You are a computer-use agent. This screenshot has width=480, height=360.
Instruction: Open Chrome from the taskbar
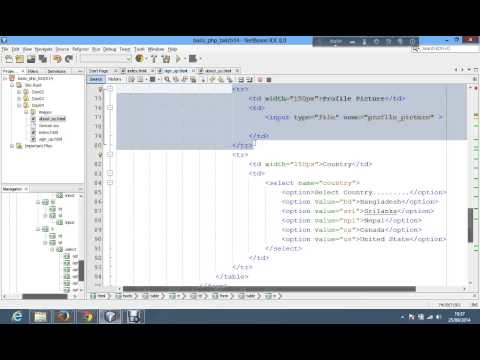87,316
